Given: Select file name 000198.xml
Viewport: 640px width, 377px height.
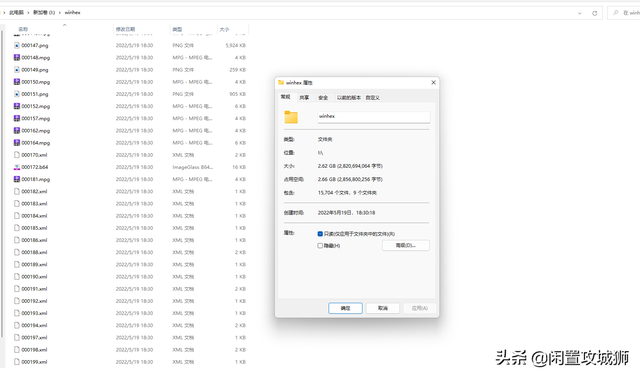Looking at the screenshot, I should 34,350.
